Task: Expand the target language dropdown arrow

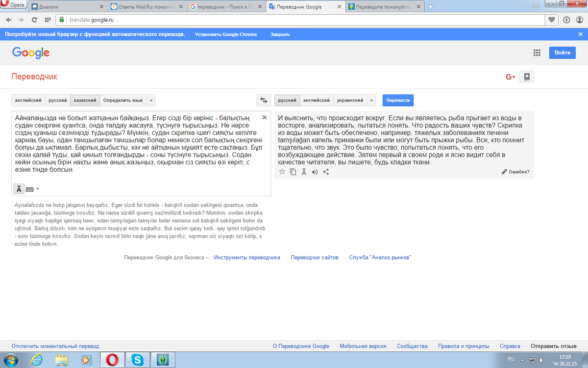Action: [x=372, y=100]
